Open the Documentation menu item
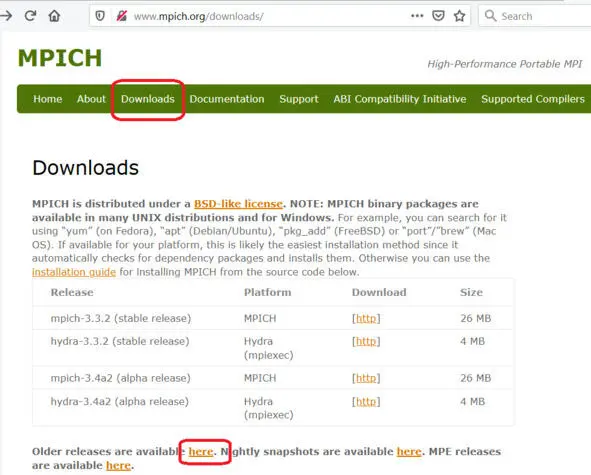The image size is (591, 475). tap(227, 99)
